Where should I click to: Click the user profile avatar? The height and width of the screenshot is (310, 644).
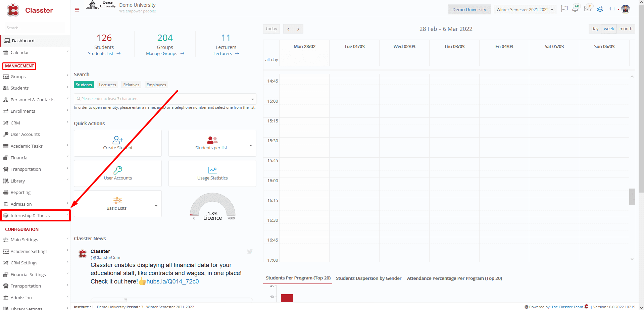[x=626, y=9]
